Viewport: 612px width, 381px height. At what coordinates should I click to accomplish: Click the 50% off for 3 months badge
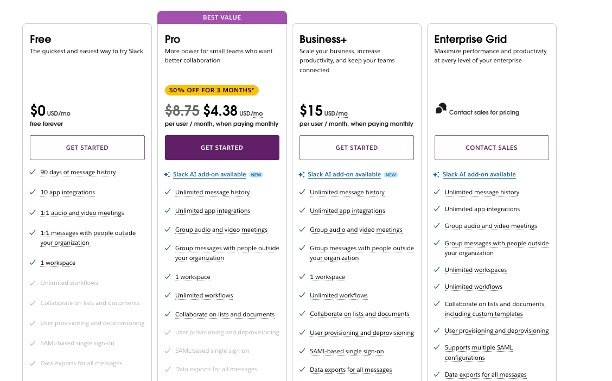coord(212,90)
